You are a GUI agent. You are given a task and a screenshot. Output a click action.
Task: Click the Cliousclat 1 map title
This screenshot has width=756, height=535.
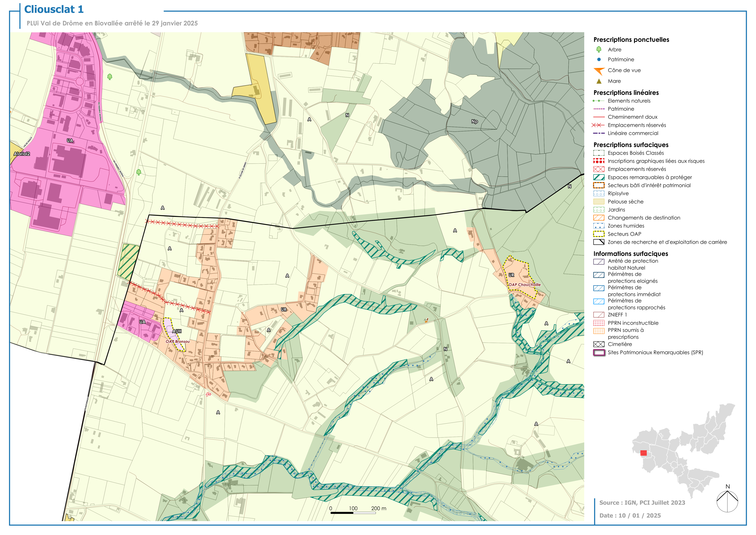click(x=54, y=9)
